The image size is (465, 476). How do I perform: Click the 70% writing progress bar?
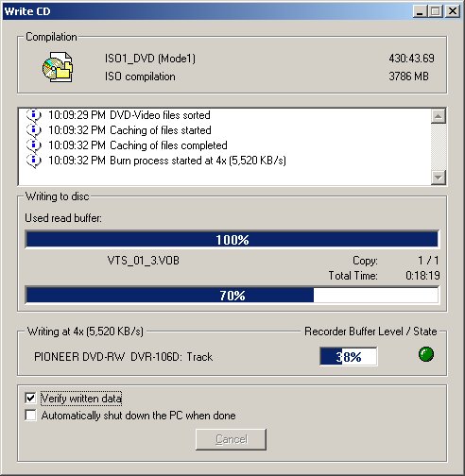tap(232, 295)
